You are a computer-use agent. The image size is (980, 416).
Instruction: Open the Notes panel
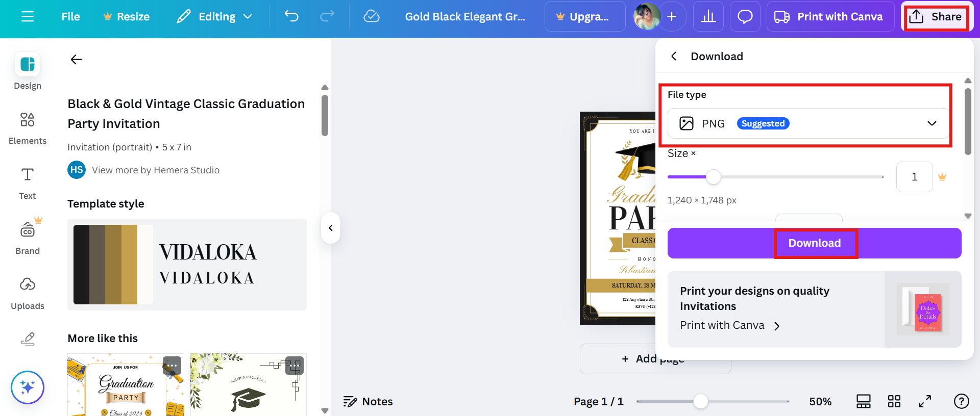coord(368,402)
